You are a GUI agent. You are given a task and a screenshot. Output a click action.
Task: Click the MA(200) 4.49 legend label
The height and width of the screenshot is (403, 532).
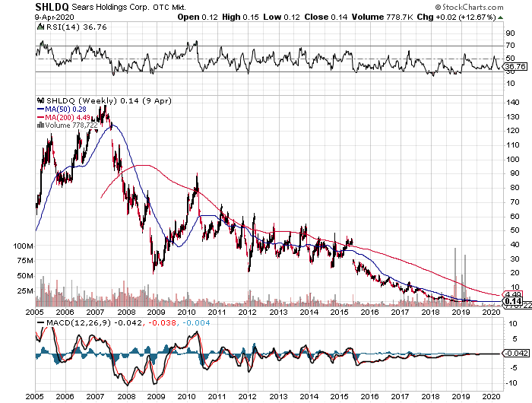click(68, 117)
